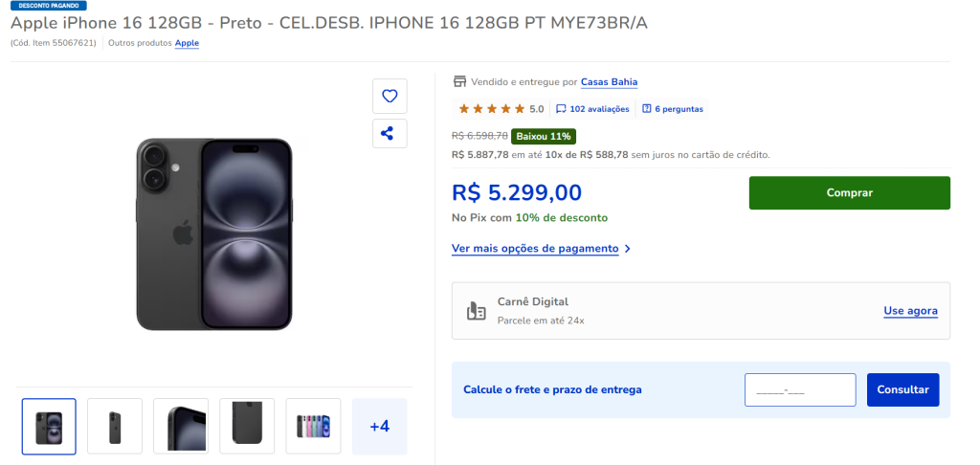980x465 pixels.
Task: Click the five-star rating icons
Action: [491, 109]
